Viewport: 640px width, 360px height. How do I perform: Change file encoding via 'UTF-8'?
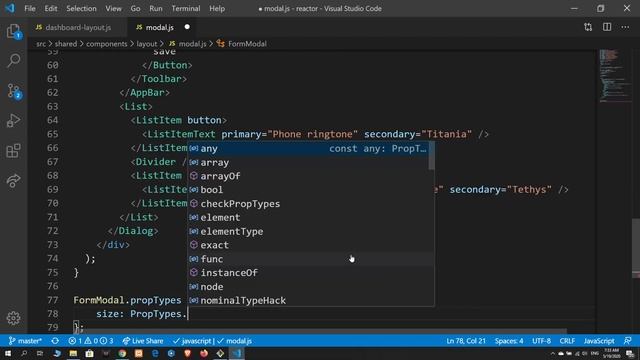click(541, 341)
